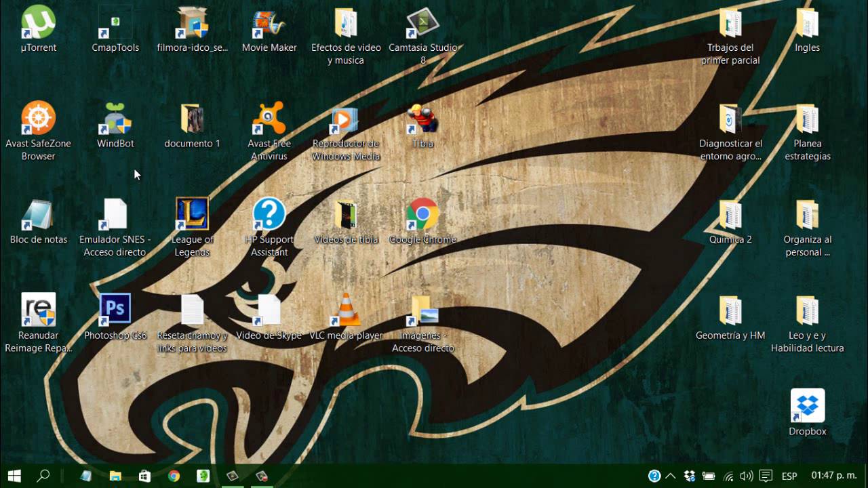
Task: Open the Trbajos del primer parcial folder
Action: [x=730, y=37]
